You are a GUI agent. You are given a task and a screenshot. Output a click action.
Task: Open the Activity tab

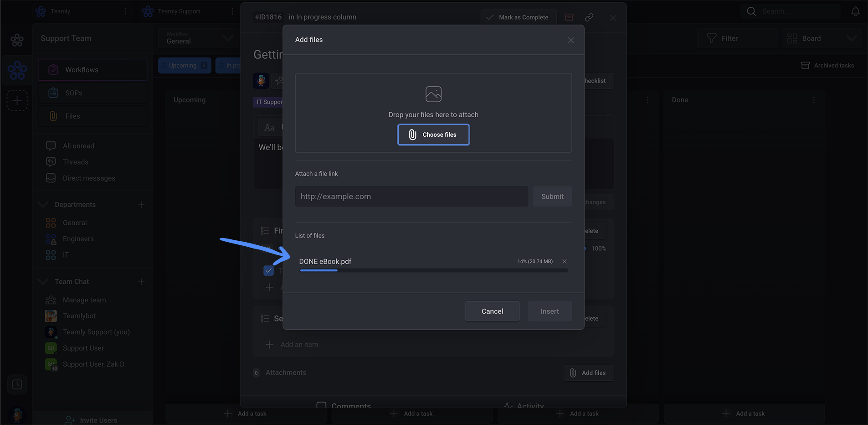point(524,405)
